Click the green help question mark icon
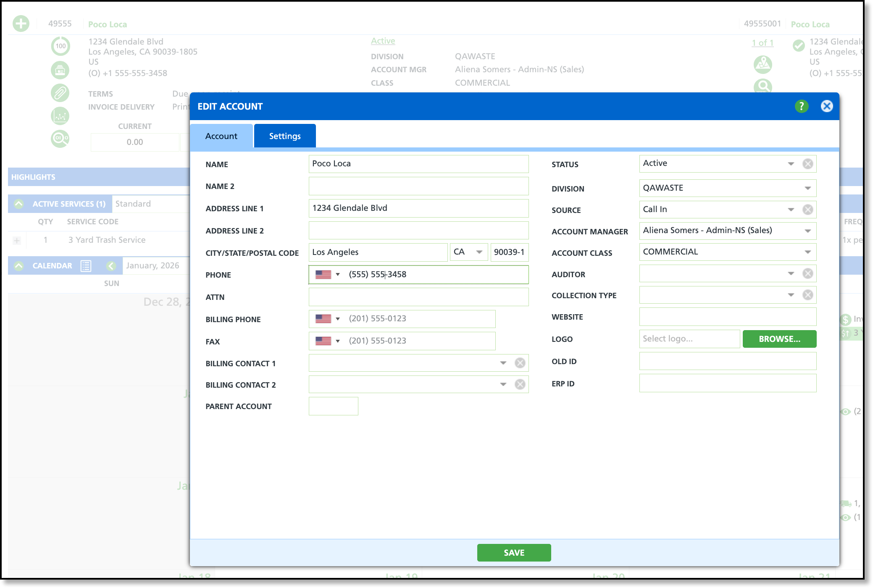This screenshot has width=873, height=588. tap(801, 106)
